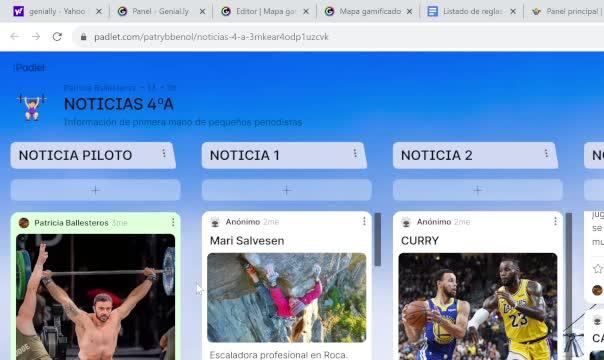Open options on CURRY post
This screenshot has width=604, height=360.
(x=555, y=221)
